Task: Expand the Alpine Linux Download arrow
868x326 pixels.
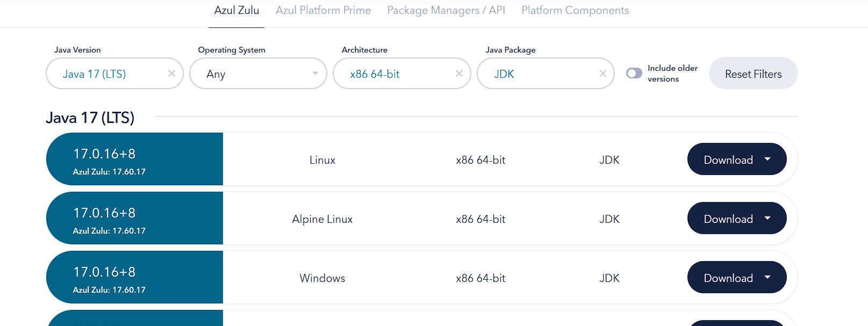Action: pos(767,218)
